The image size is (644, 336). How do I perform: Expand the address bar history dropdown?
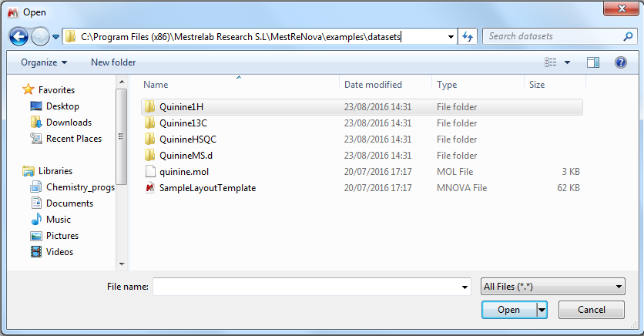[x=451, y=37]
